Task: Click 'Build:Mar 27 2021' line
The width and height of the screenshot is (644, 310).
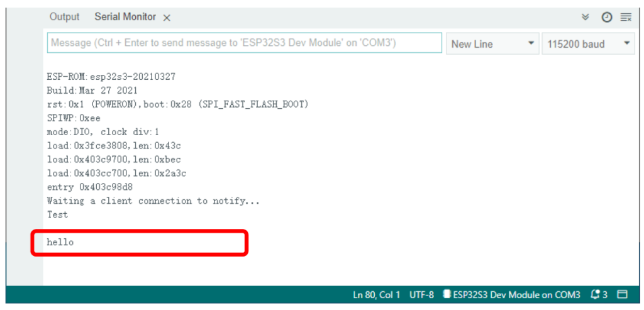Action: coord(92,91)
